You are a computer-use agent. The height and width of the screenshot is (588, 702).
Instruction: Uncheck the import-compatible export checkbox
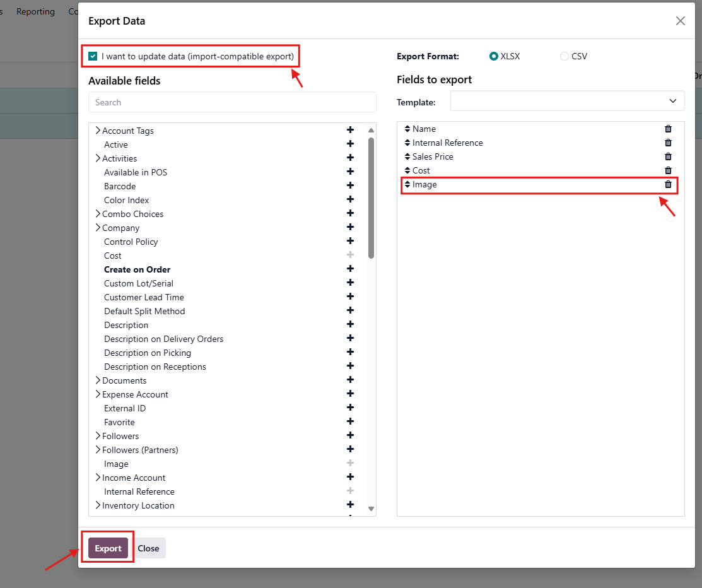tap(93, 56)
